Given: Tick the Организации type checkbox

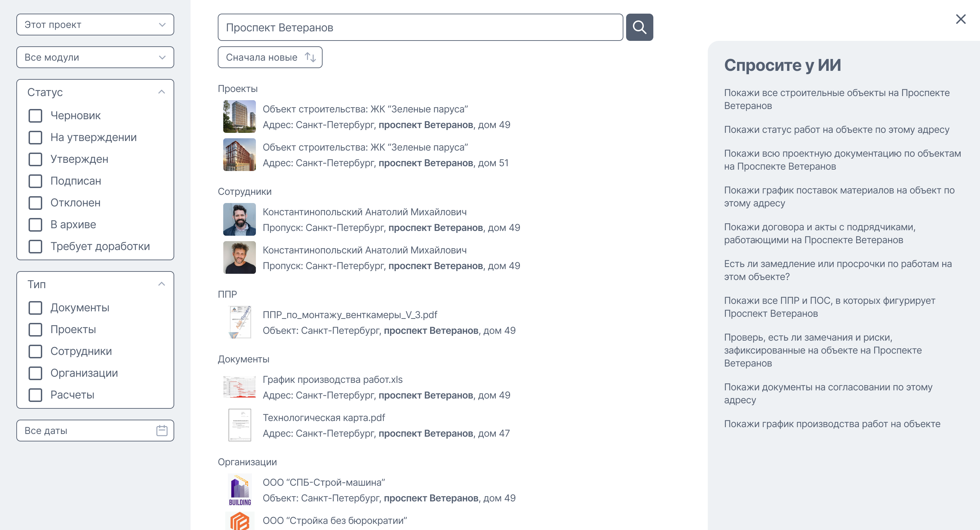Looking at the screenshot, I should (35, 373).
